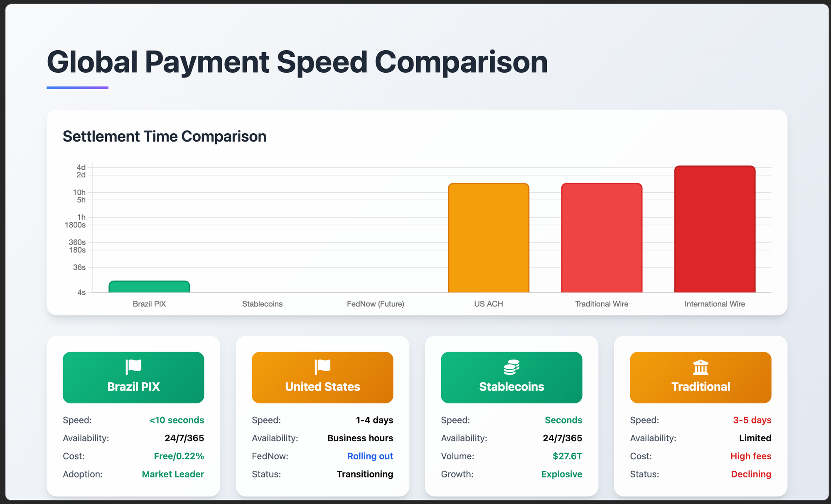The width and height of the screenshot is (831, 504).
Task: Click the green Seconds speed value
Action: [563, 420]
